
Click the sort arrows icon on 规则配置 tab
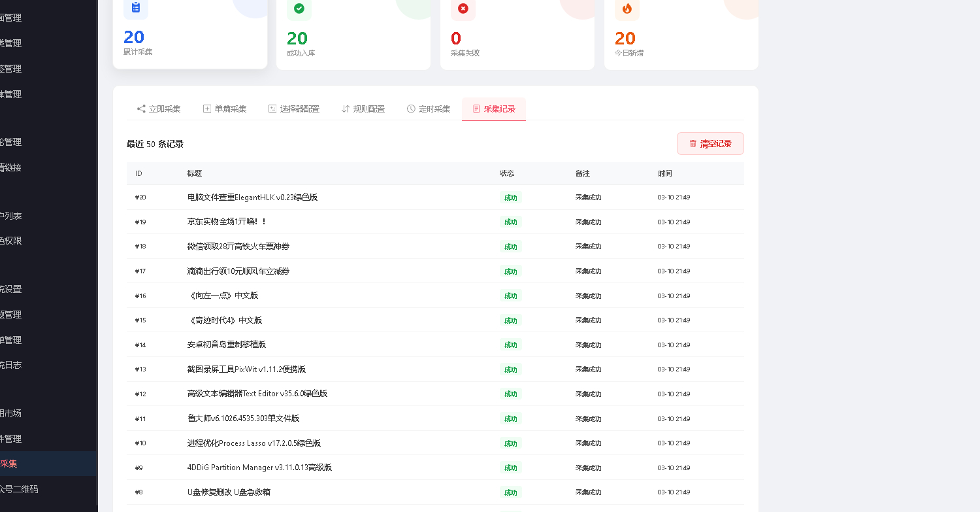click(x=346, y=109)
